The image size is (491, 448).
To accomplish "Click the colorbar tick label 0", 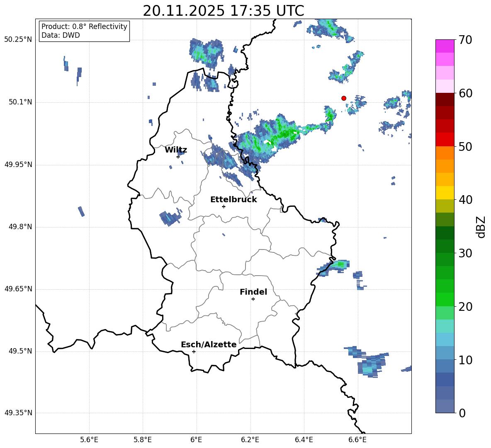I will point(462,413).
